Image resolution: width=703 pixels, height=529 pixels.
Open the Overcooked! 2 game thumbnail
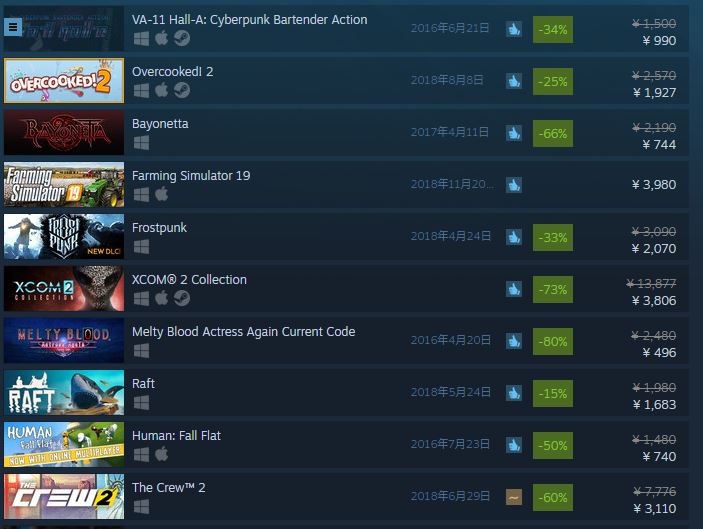tap(64, 81)
